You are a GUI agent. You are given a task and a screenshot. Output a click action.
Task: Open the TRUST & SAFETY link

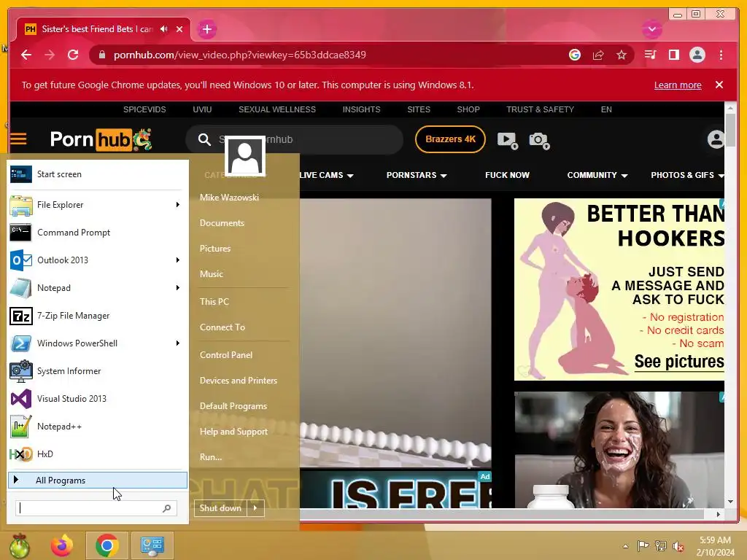541,109
